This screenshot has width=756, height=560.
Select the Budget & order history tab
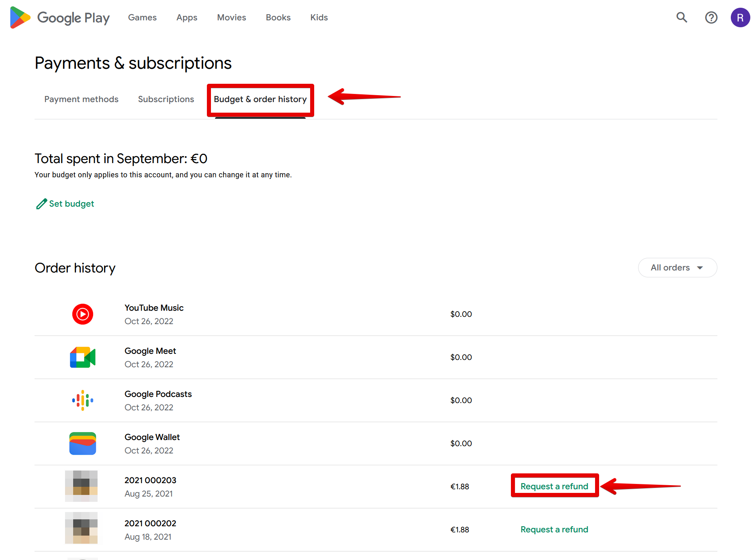tap(260, 99)
